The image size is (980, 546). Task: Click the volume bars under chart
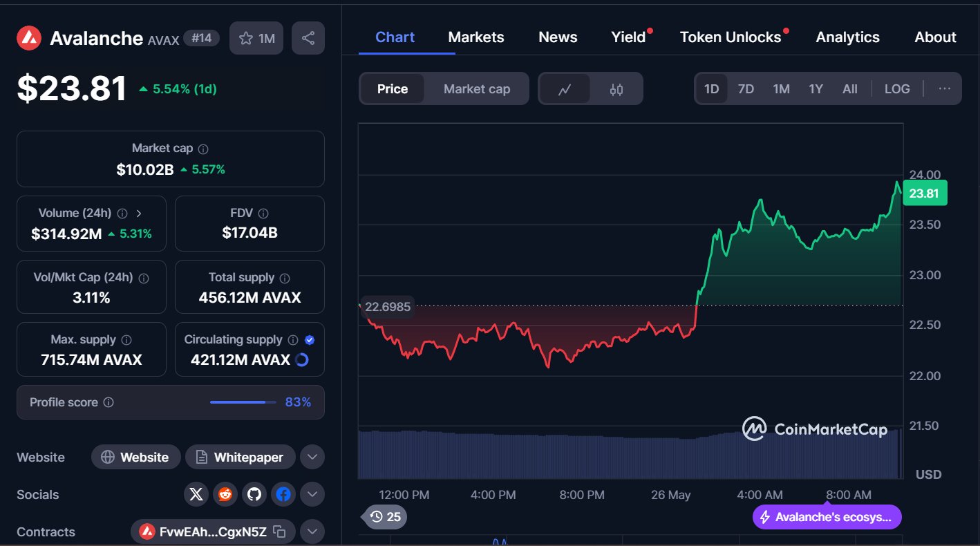[x=630, y=455]
